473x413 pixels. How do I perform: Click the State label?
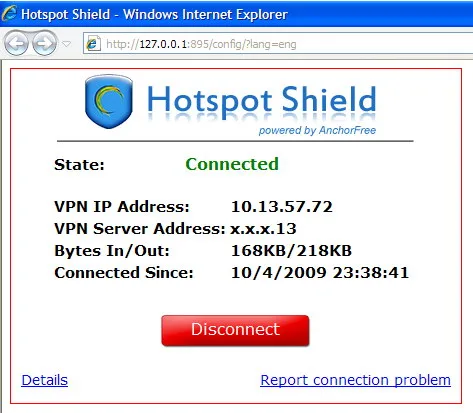click(x=79, y=165)
